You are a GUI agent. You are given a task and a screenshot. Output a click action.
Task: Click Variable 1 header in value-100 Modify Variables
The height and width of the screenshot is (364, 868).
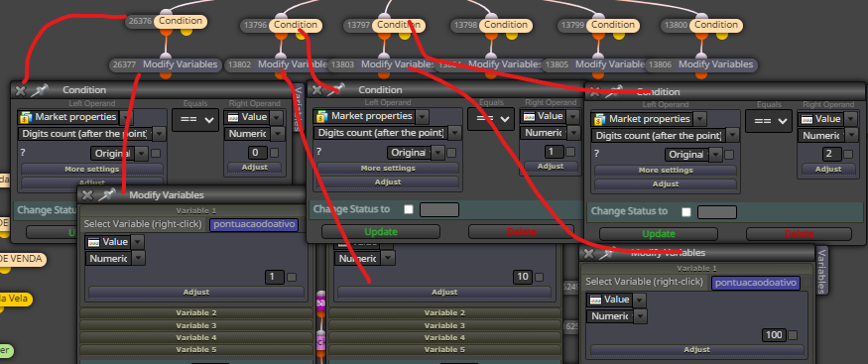697,269
